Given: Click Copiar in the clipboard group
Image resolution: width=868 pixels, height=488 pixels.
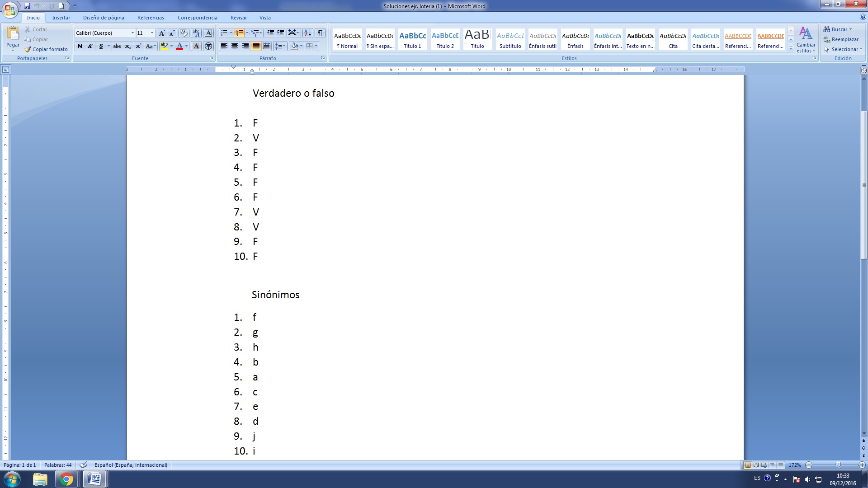Looking at the screenshot, I should (x=36, y=39).
